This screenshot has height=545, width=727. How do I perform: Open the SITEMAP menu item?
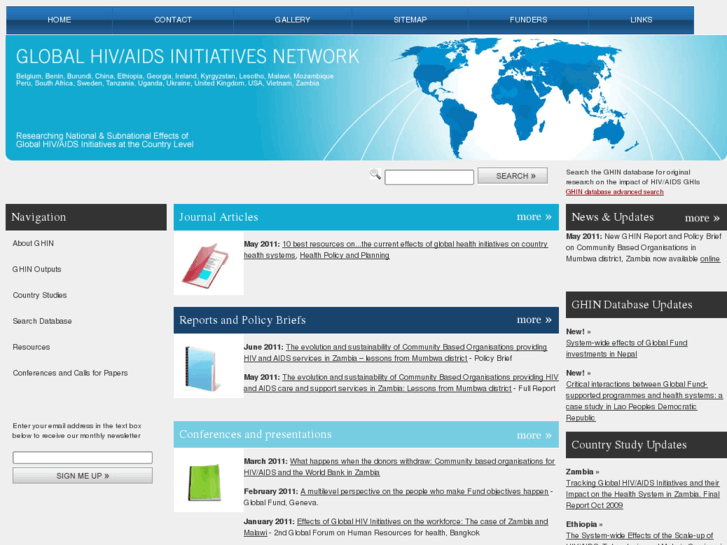click(x=410, y=20)
